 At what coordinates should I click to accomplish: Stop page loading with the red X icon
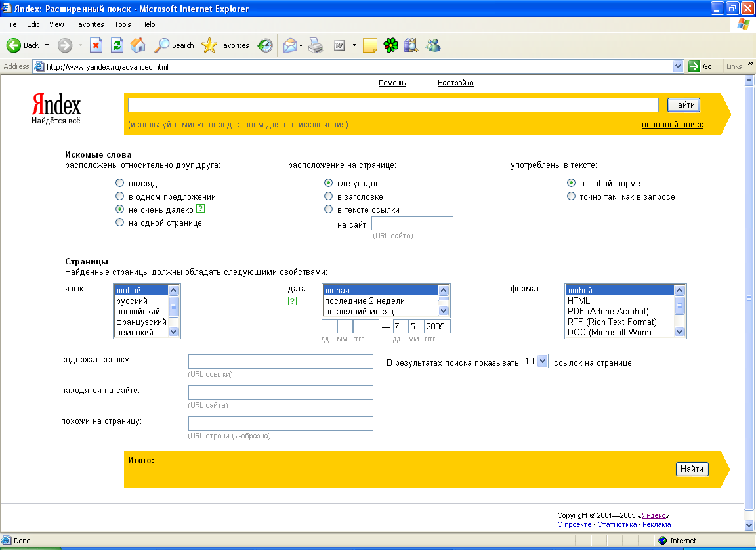pyautogui.click(x=96, y=45)
